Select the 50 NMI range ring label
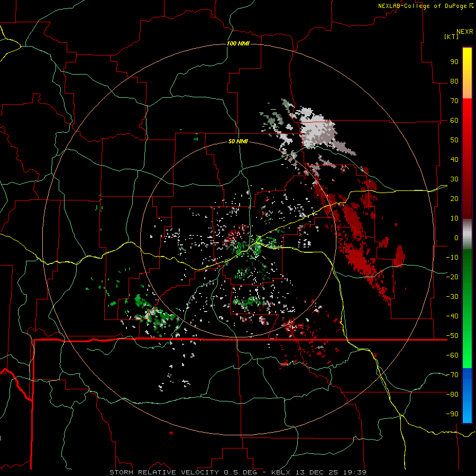This screenshot has width=476, height=476. (238, 141)
